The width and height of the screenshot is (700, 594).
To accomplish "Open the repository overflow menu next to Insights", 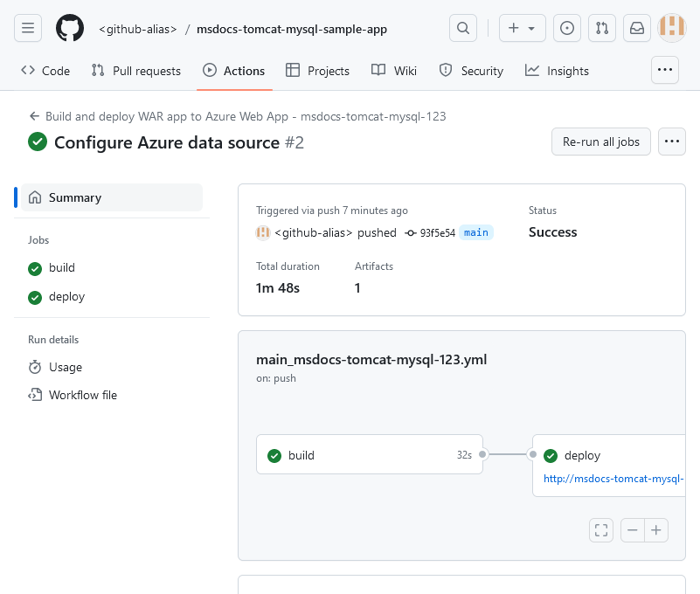I will (665, 70).
